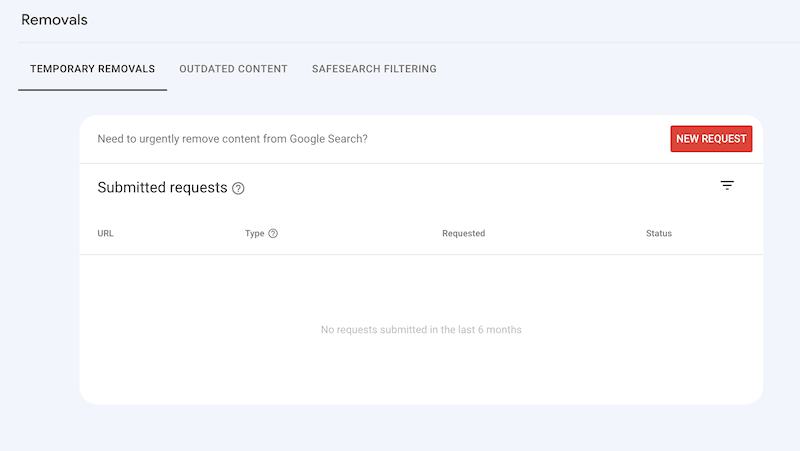Click the Status column header
The image size is (800, 451).
[x=658, y=234]
